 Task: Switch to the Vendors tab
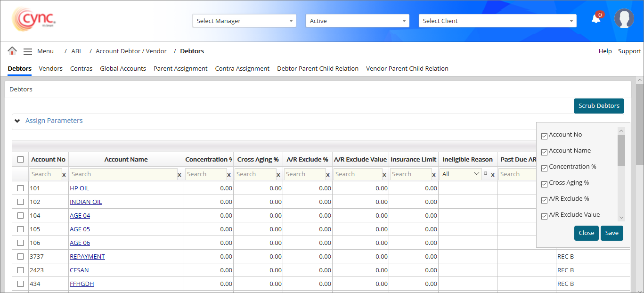pos(50,69)
